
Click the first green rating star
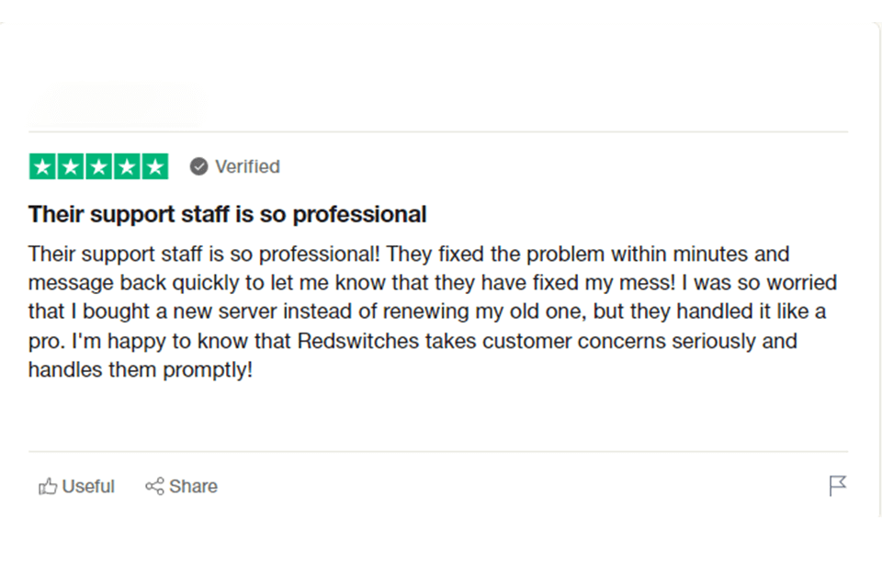[43, 166]
